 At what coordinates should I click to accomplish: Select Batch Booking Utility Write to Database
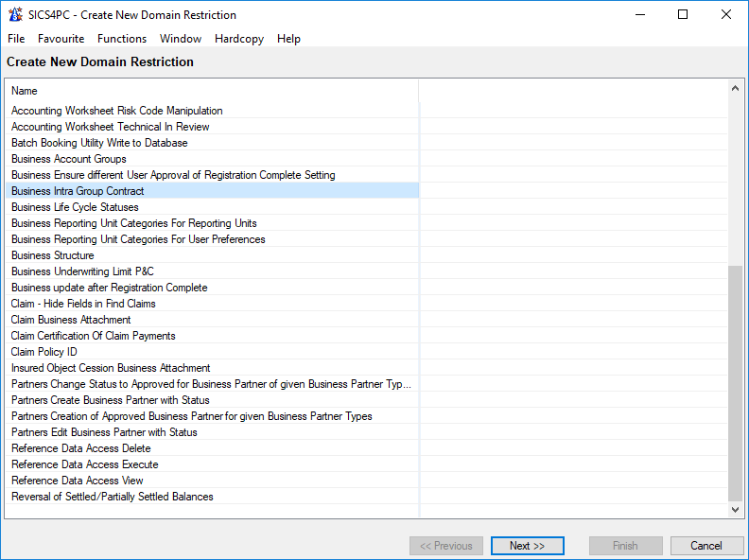pyautogui.click(x=99, y=143)
